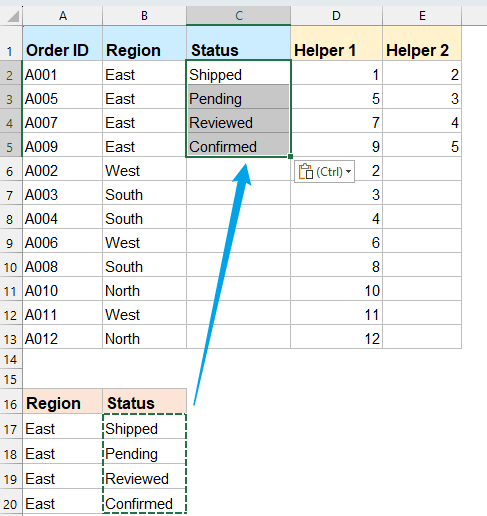
Task: Click the Order ID header cell
Action: click(x=63, y=43)
